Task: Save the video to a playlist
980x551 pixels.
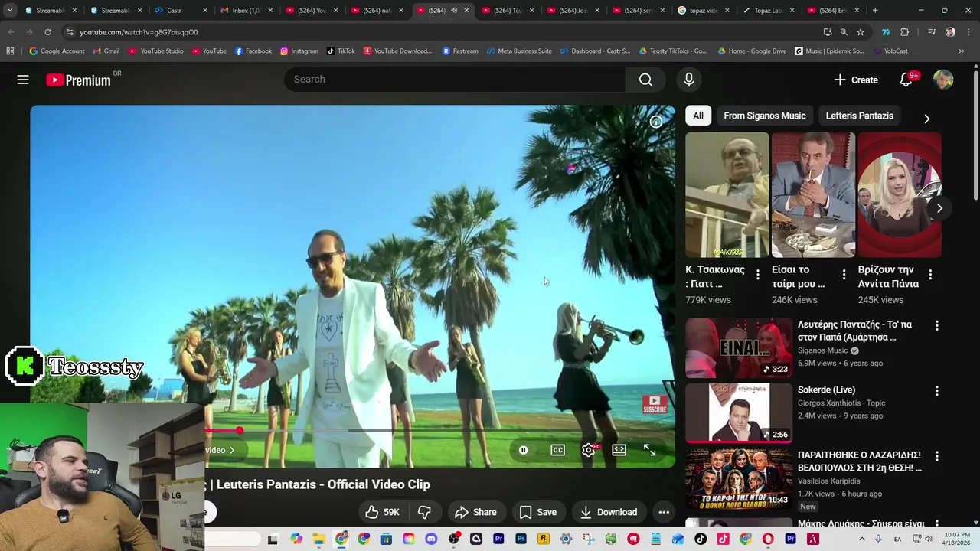Action: pos(537,512)
